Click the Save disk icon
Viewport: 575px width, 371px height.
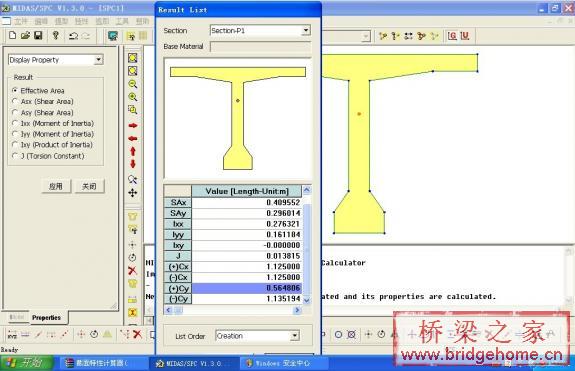click(38, 35)
